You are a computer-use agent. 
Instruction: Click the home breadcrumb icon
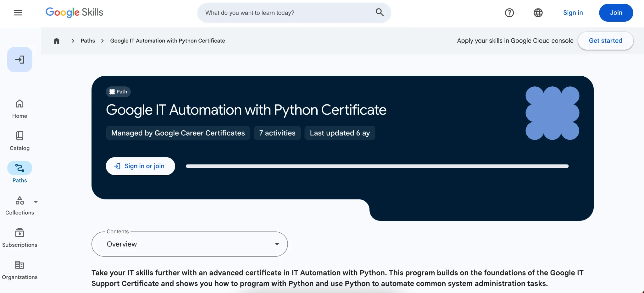click(57, 41)
